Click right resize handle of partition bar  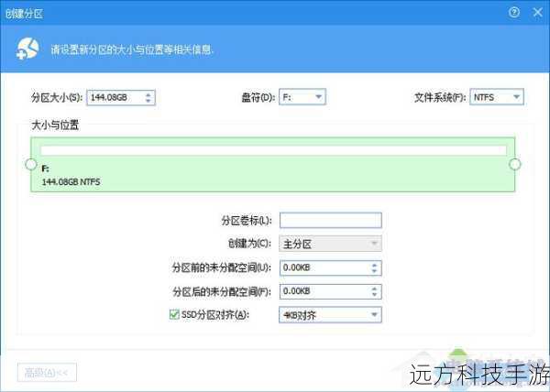514,164
